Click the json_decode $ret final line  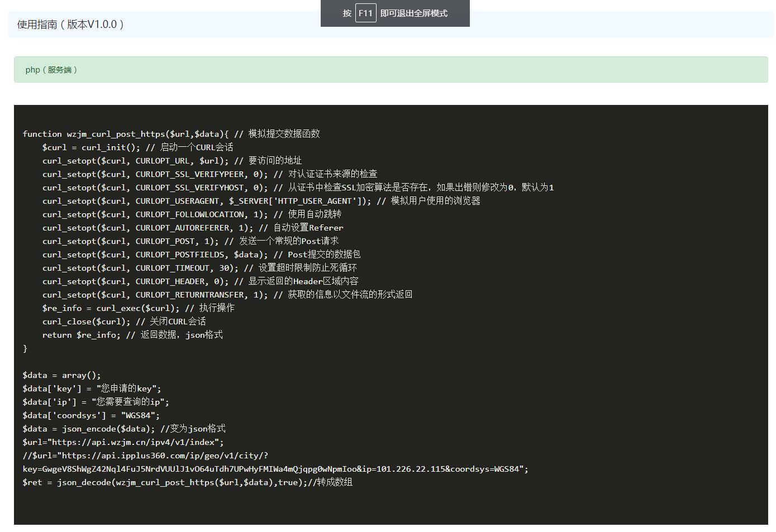point(187,482)
